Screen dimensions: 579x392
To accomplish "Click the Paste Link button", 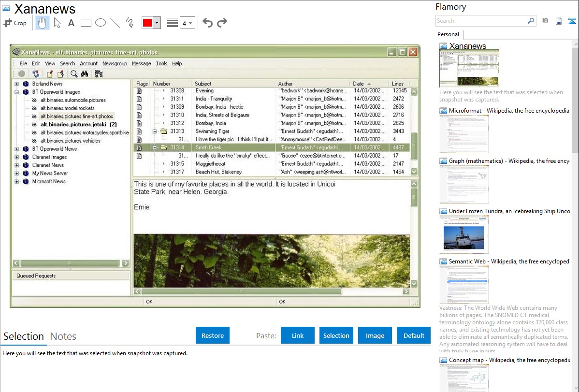I will click(297, 335).
